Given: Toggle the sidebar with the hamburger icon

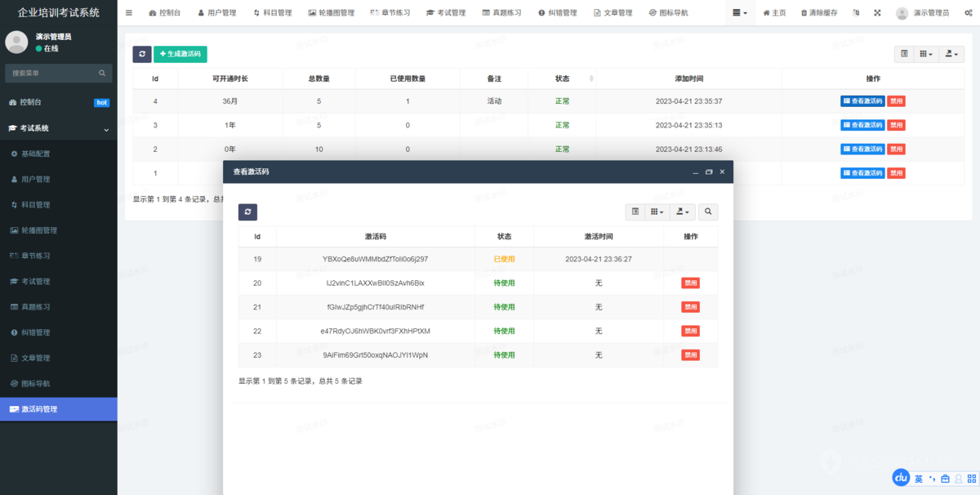Looking at the screenshot, I should 128,13.
